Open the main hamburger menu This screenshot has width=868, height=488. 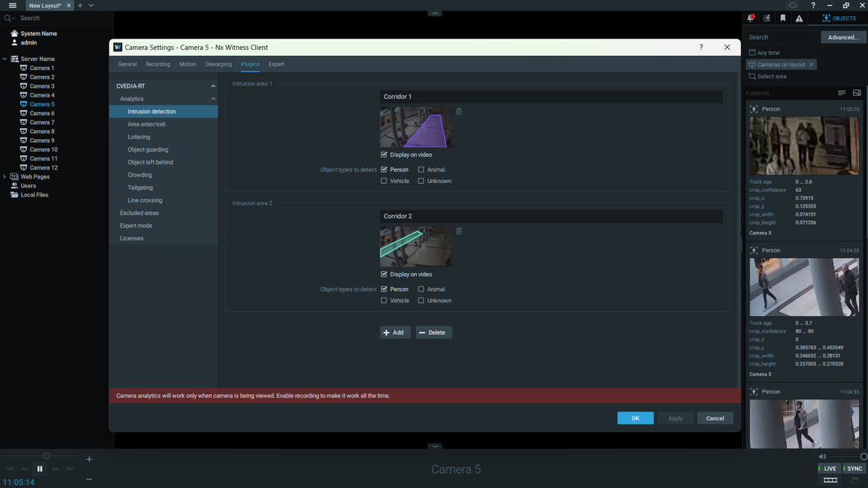coord(13,5)
